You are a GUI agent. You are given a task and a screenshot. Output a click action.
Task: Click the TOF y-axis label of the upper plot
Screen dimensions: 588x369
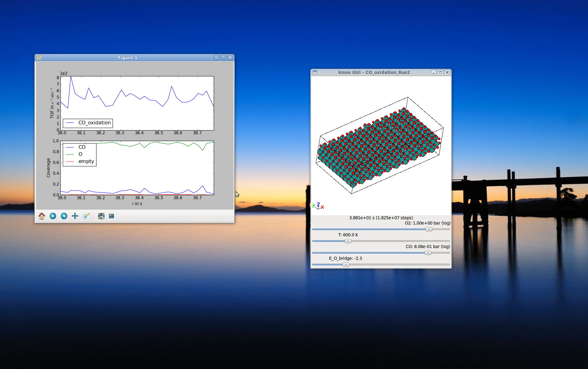tap(52, 103)
